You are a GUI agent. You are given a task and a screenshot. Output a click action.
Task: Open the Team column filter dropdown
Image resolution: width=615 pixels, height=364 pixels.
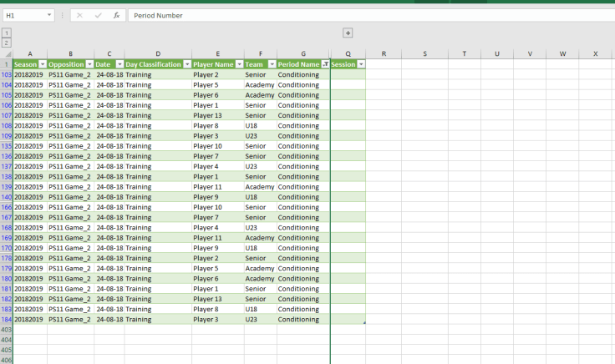click(272, 64)
